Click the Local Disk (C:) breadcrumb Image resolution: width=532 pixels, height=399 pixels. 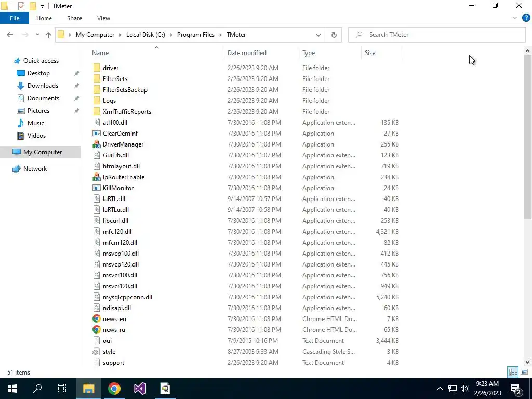[145, 35]
